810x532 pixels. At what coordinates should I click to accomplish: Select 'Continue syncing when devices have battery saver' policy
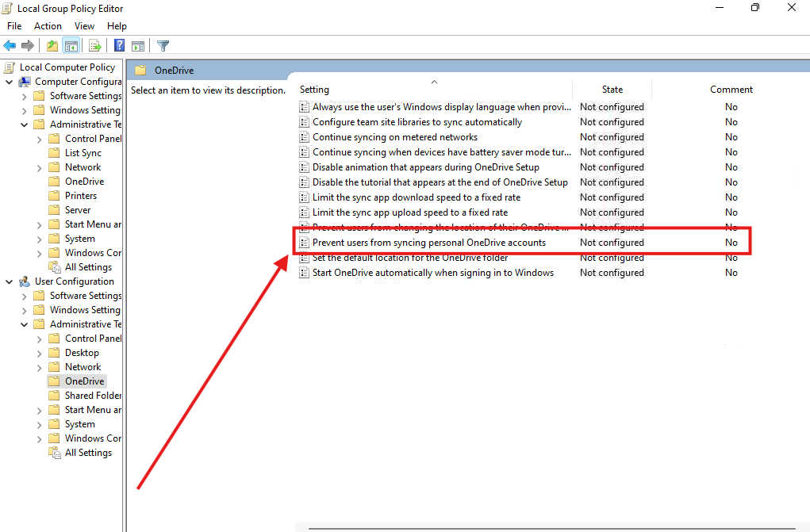point(442,152)
